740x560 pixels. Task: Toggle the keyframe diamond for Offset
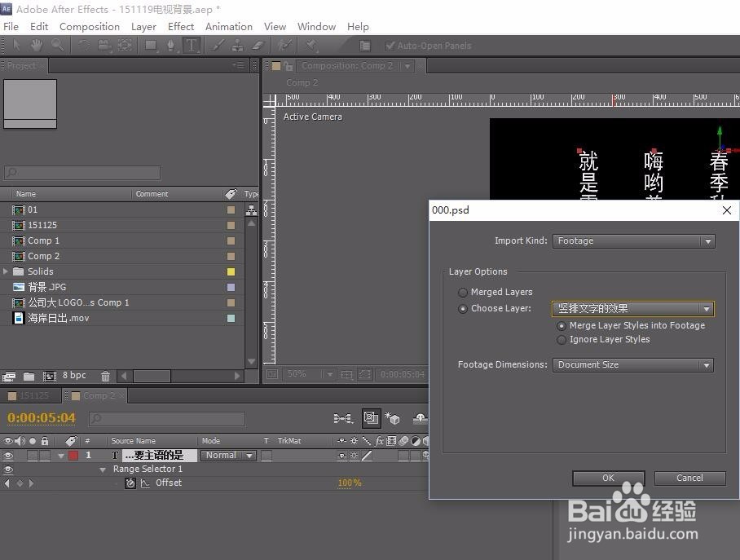[x=20, y=483]
